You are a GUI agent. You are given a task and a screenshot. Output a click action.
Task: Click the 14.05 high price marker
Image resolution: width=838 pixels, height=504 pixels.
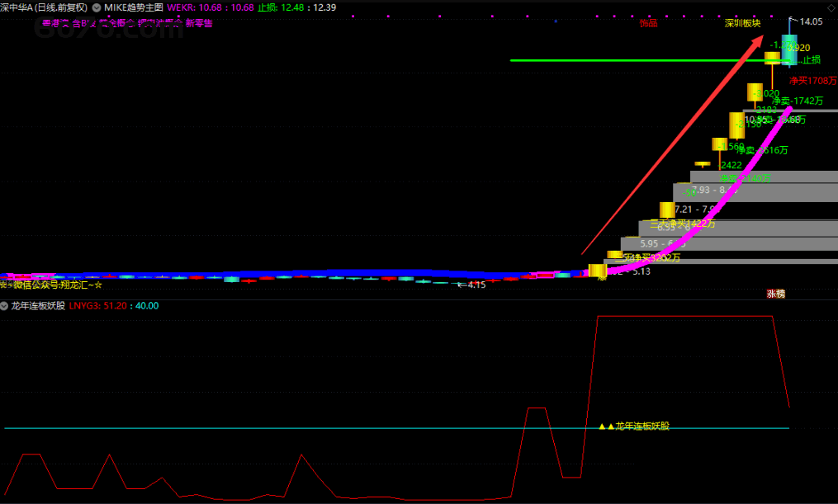[x=810, y=21]
